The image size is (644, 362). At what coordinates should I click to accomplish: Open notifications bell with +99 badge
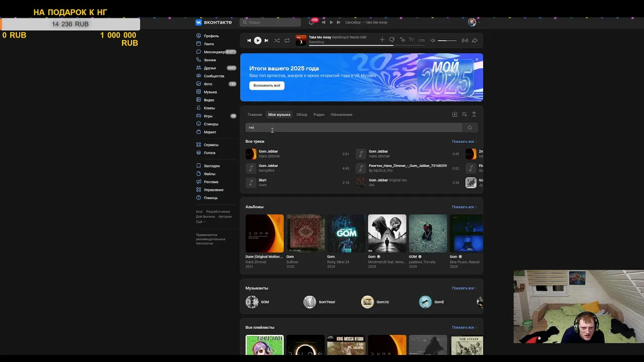tap(312, 22)
